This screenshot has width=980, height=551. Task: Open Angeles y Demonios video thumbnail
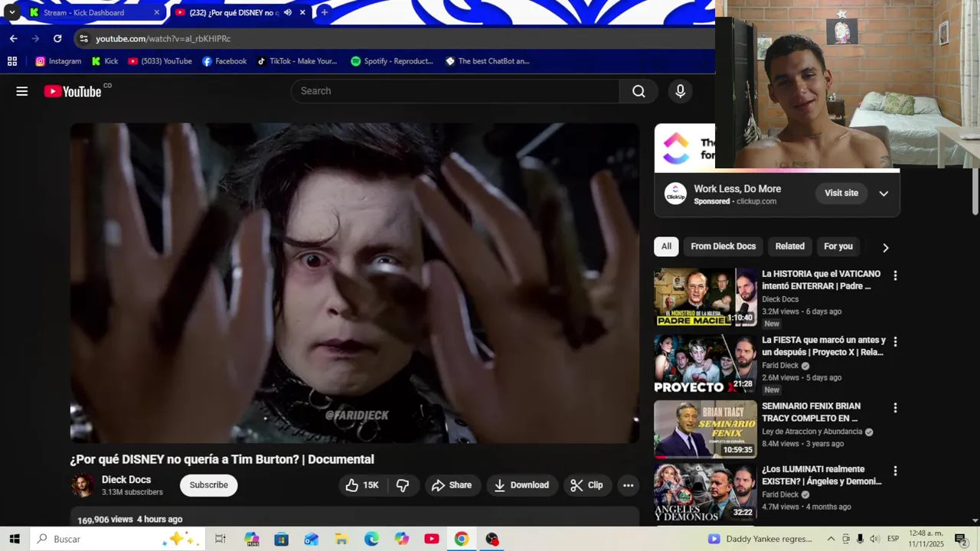tap(705, 492)
